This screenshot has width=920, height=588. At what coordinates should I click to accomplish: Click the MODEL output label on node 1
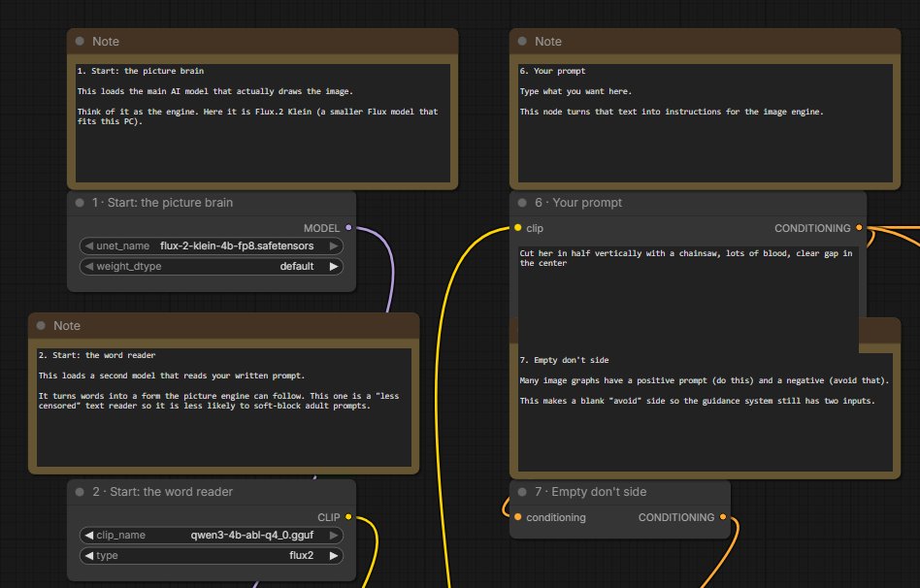point(321,228)
